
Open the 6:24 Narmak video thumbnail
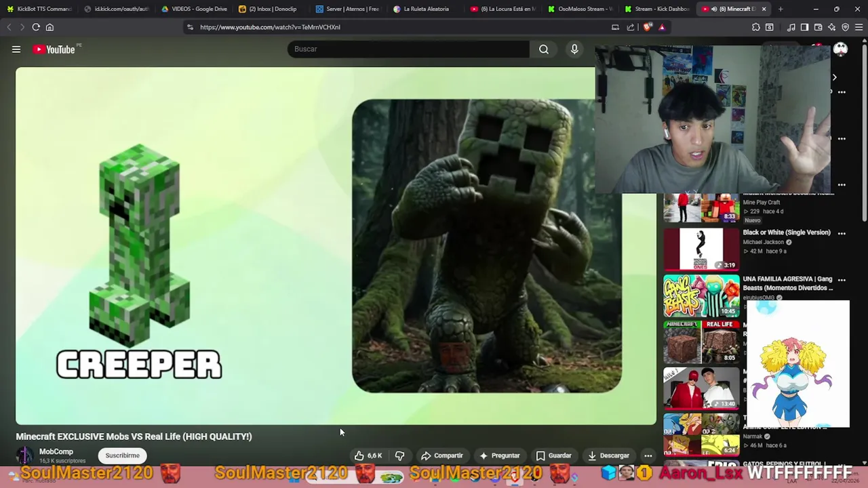(x=701, y=434)
